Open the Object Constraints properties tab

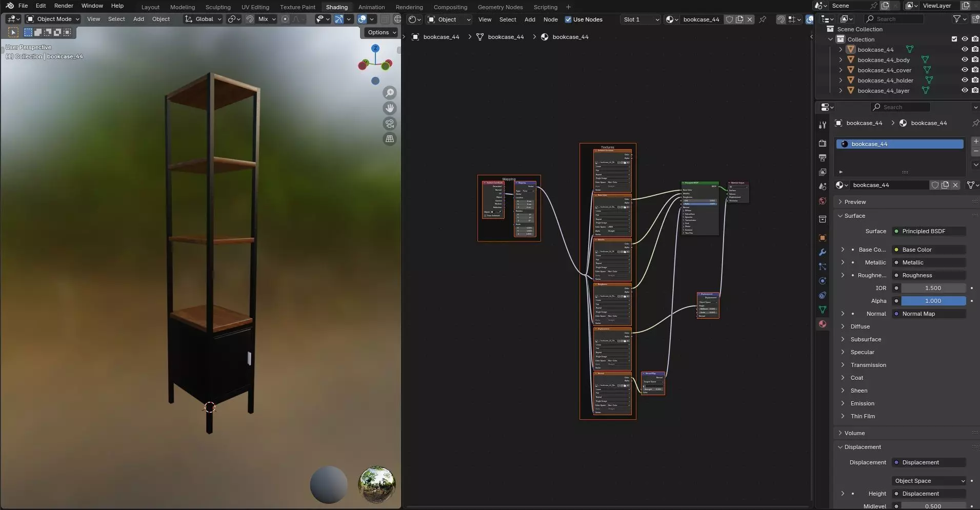(823, 295)
